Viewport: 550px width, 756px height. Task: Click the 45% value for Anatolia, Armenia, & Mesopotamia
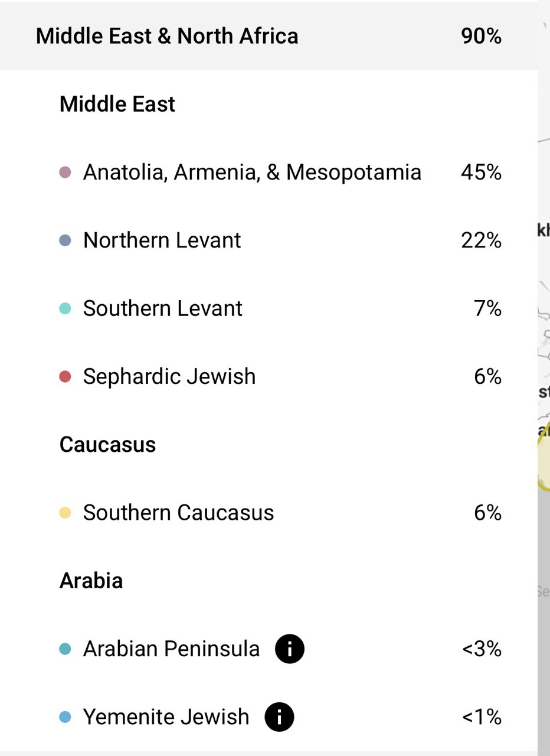481,172
